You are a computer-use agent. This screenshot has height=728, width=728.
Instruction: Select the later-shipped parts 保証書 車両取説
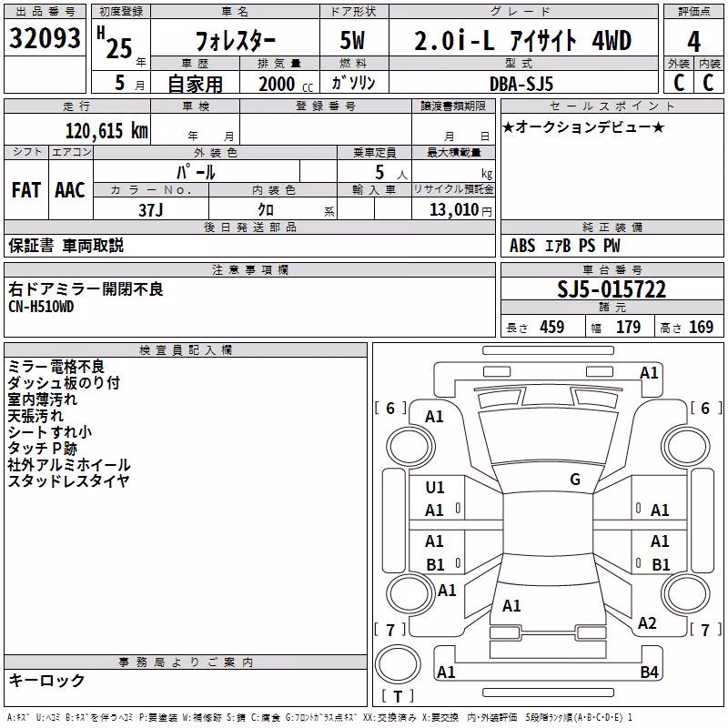click(x=66, y=245)
